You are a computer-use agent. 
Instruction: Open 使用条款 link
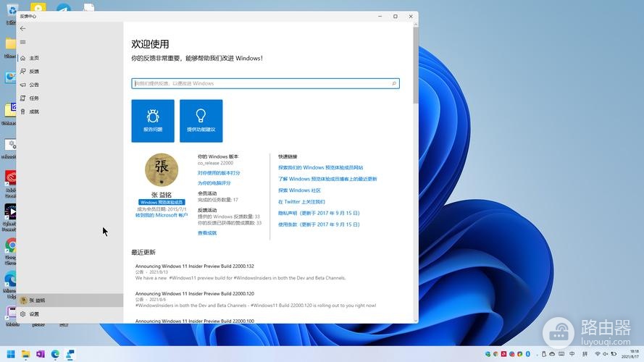click(x=319, y=224)
